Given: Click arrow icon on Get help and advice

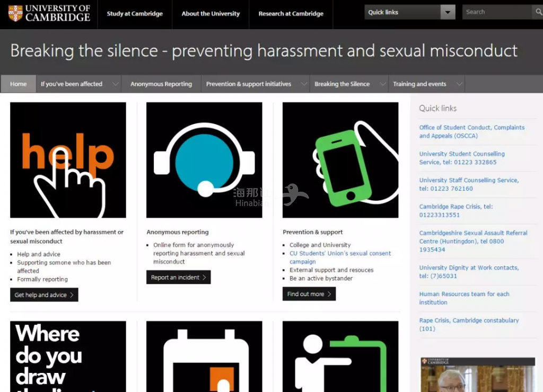Looking at the screenshot, I should [x=72, y=295].
